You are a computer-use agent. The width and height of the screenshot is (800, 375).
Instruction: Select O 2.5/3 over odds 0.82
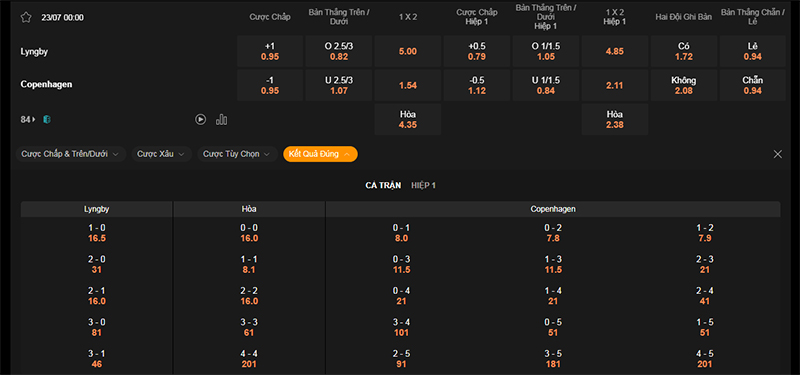[339, 51]
